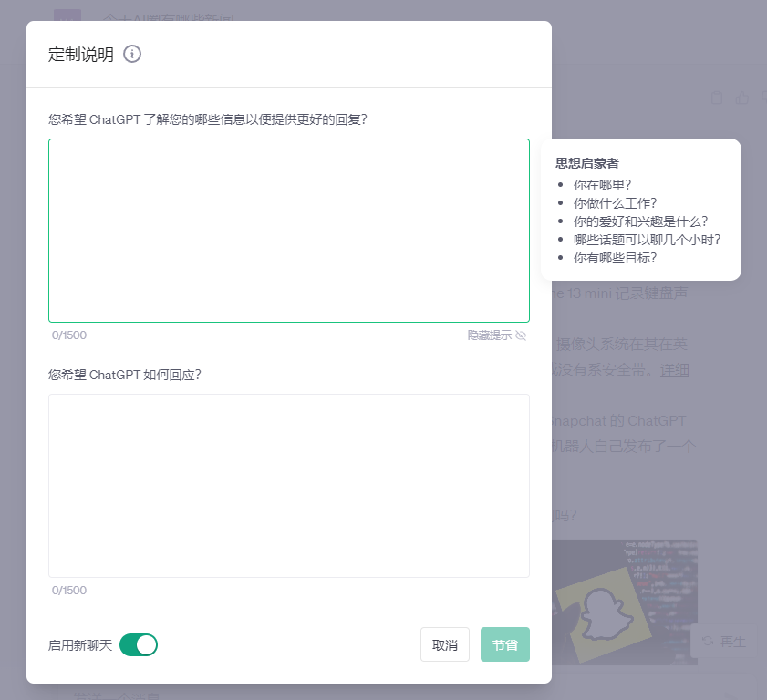This screenshot has height=700, width=767.
Task: Click the 隐藏提示 hide-tips link
Action: [x=496, y=335]
